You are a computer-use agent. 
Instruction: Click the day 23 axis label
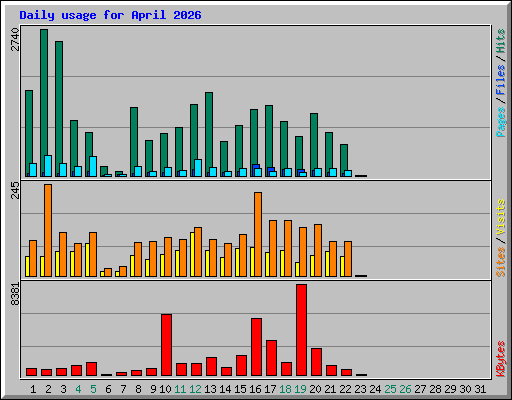pos(360,389)
